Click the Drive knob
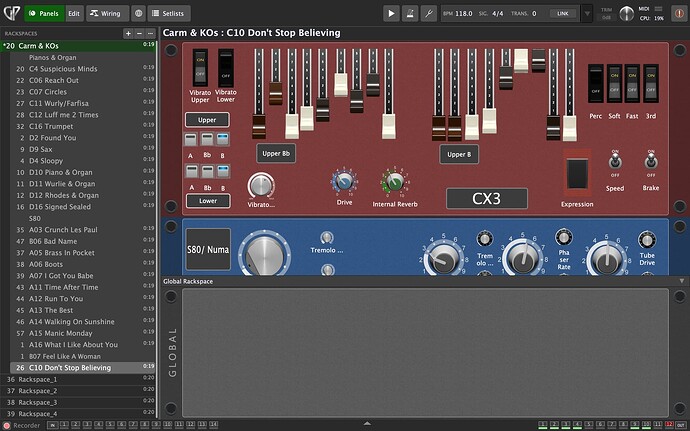The width and height of the screenshot is (690, 431). [x=344, y=181]
